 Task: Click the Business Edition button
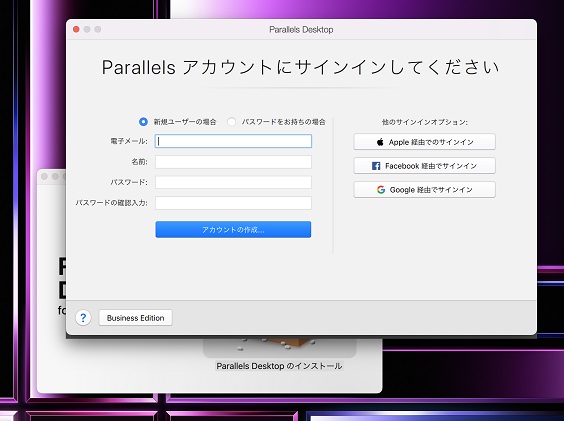tap(136, 318)
